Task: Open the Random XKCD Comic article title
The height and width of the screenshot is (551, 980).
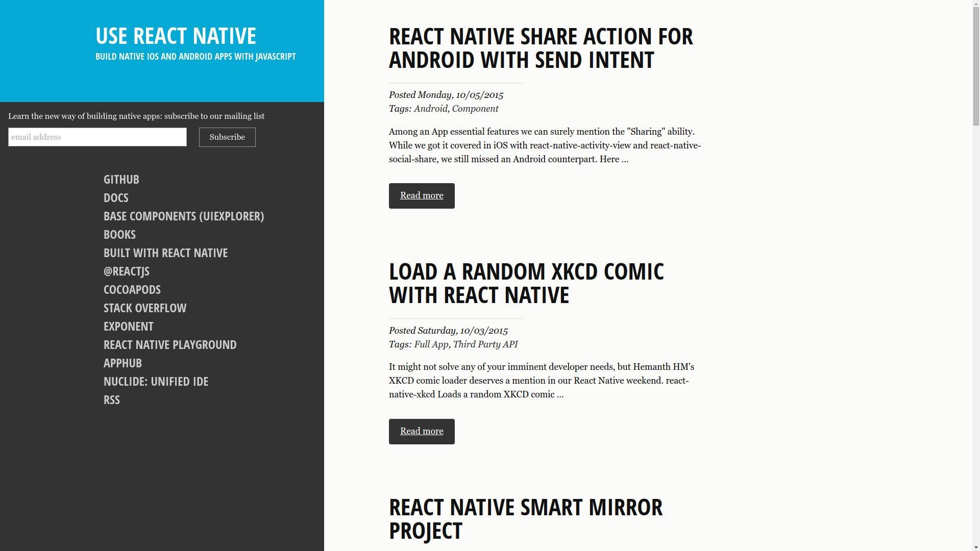Action: tap(526, 283)
